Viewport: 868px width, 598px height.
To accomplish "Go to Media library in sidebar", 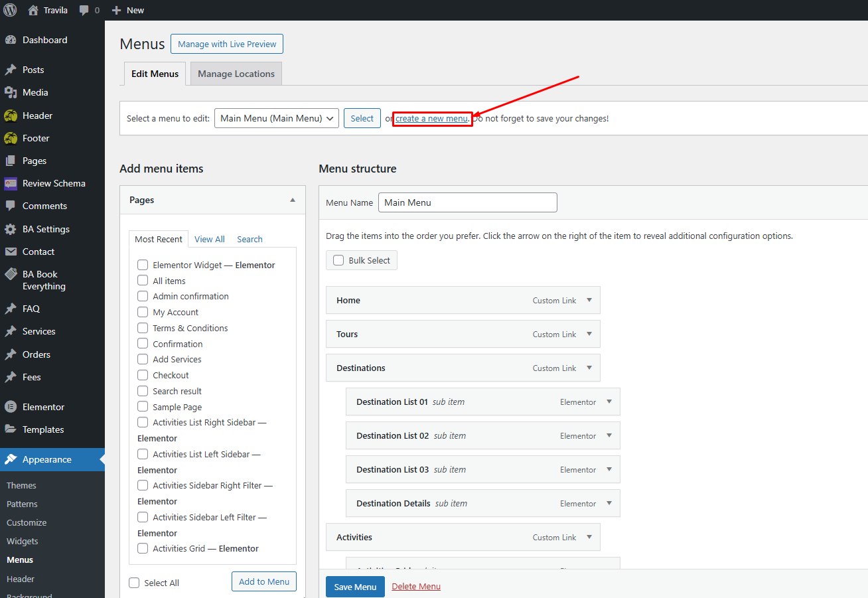I will [x=35, y=92].
